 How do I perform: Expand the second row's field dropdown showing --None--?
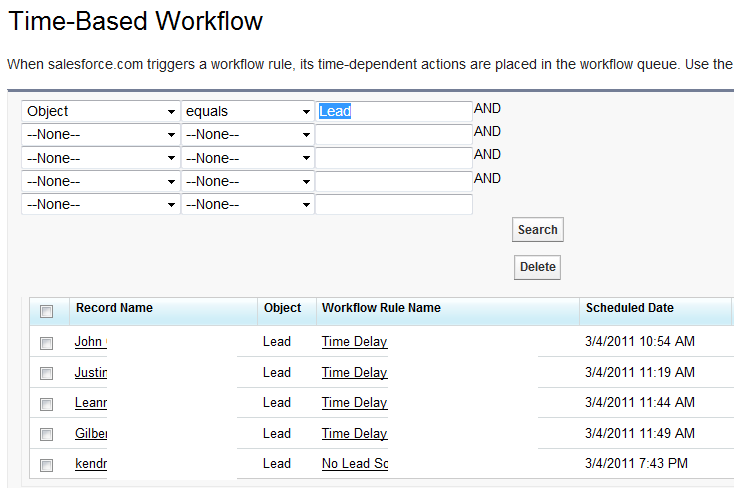click(101, 135)
